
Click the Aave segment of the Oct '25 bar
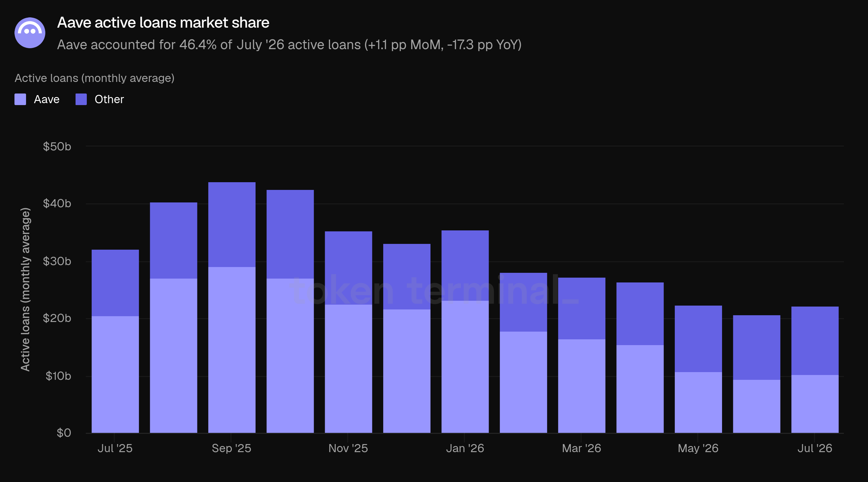290,356
